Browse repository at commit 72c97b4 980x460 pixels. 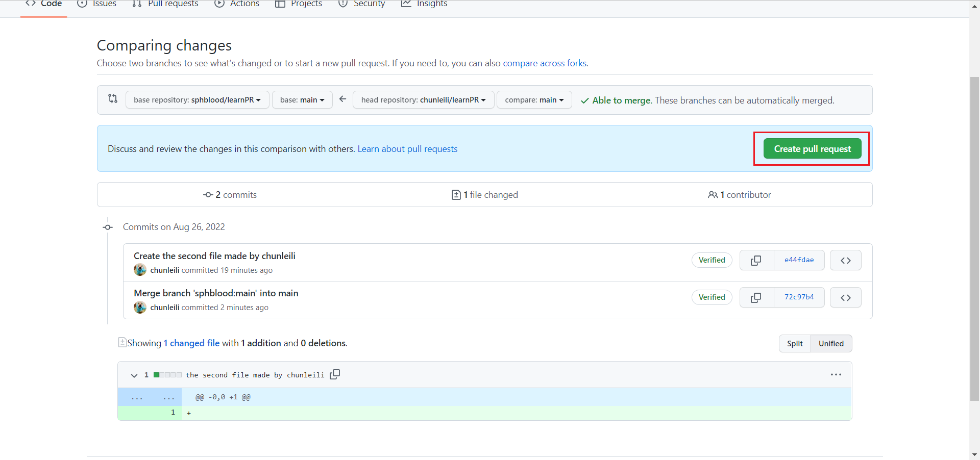tap(845, 297)
